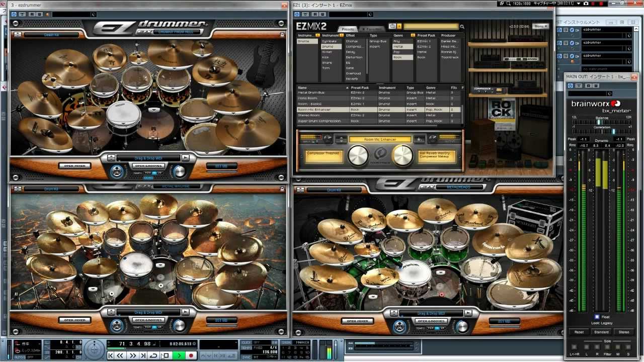Click Open Mixer in Metal Machine window
Screen dimensions: 644x362
click(x=74, y=320)
